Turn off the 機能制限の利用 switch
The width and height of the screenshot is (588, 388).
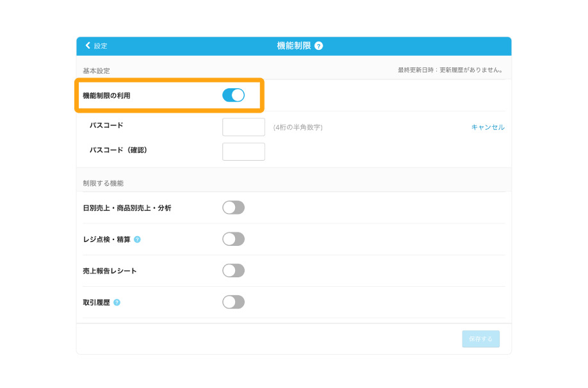pyautogui.click(x=233, y=95)
